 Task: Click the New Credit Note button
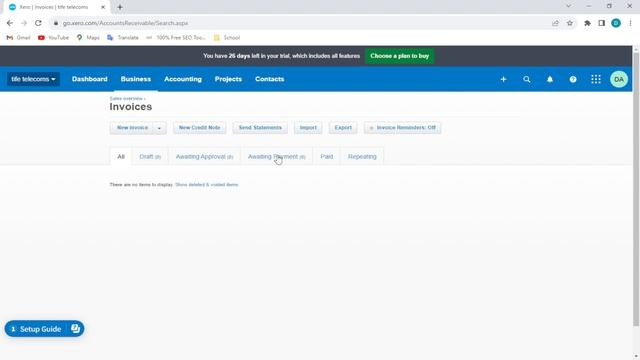pos(200,128)
